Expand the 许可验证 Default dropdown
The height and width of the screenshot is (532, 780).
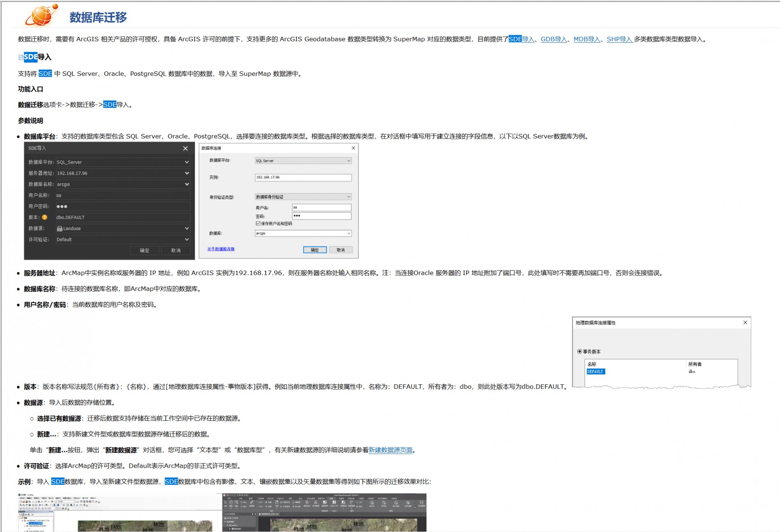[x=187, y=240]
